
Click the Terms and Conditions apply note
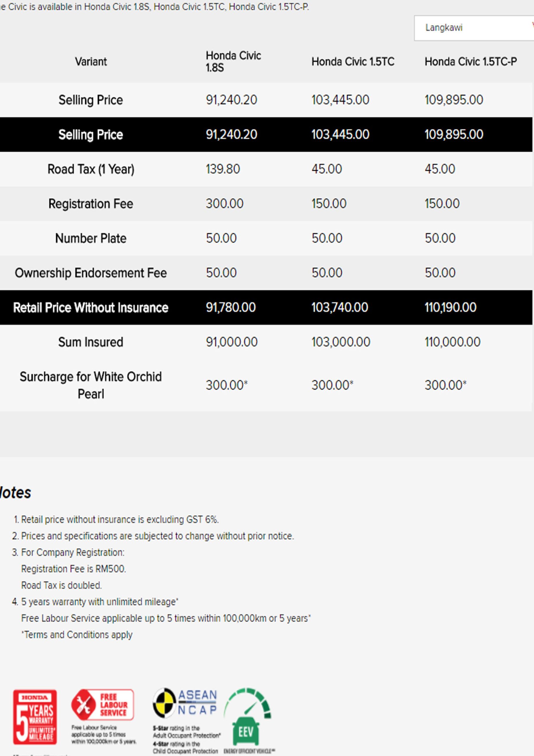77,635
